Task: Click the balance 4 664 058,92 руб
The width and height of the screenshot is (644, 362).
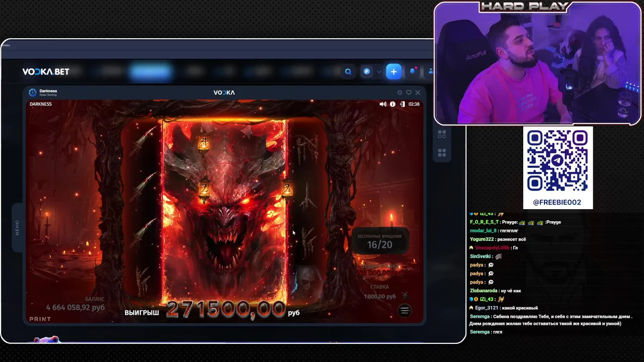Action: click(75, 307)
